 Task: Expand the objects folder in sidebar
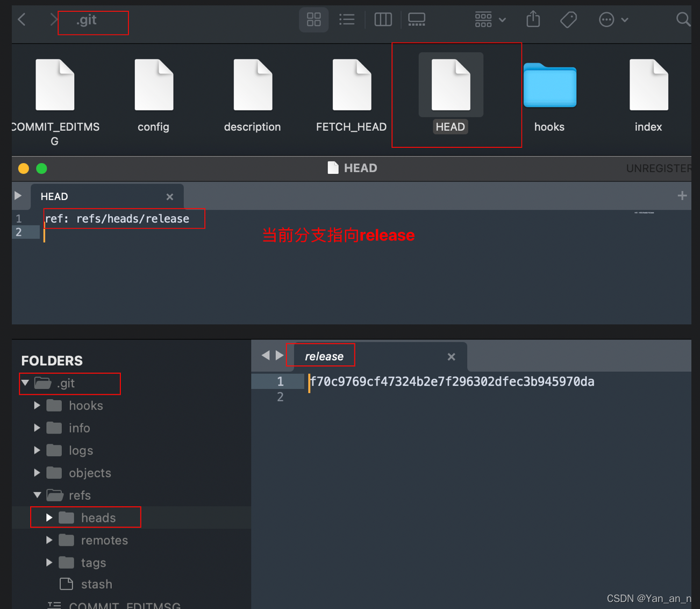click(x=37, y=473)
